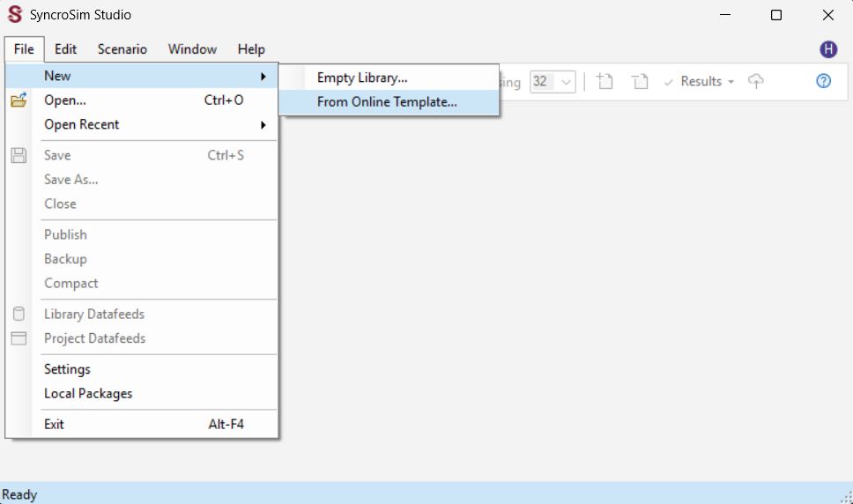Screen dimensions: 853x504
Task: Click the open folder icon beside Open
Action: [19, 100]
